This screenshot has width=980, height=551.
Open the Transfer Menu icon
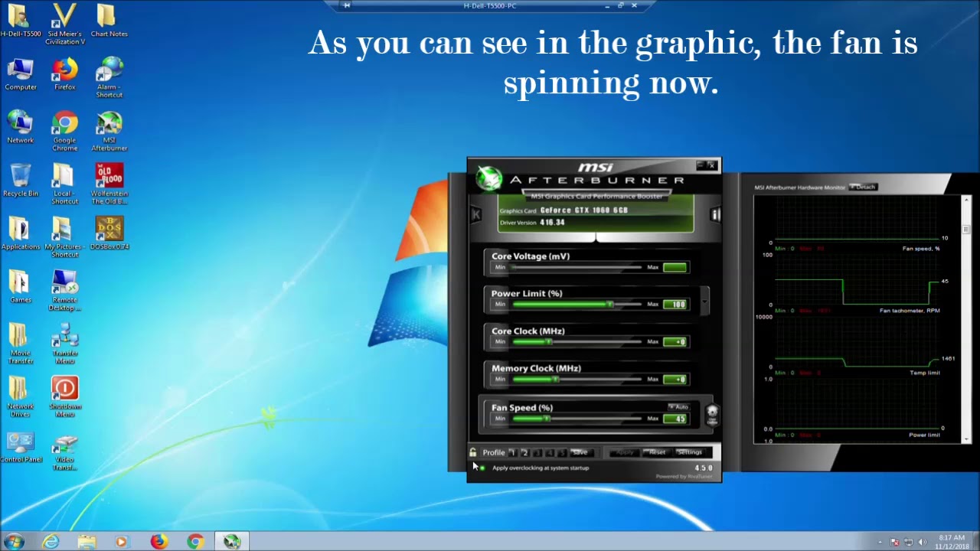(64, 344)
